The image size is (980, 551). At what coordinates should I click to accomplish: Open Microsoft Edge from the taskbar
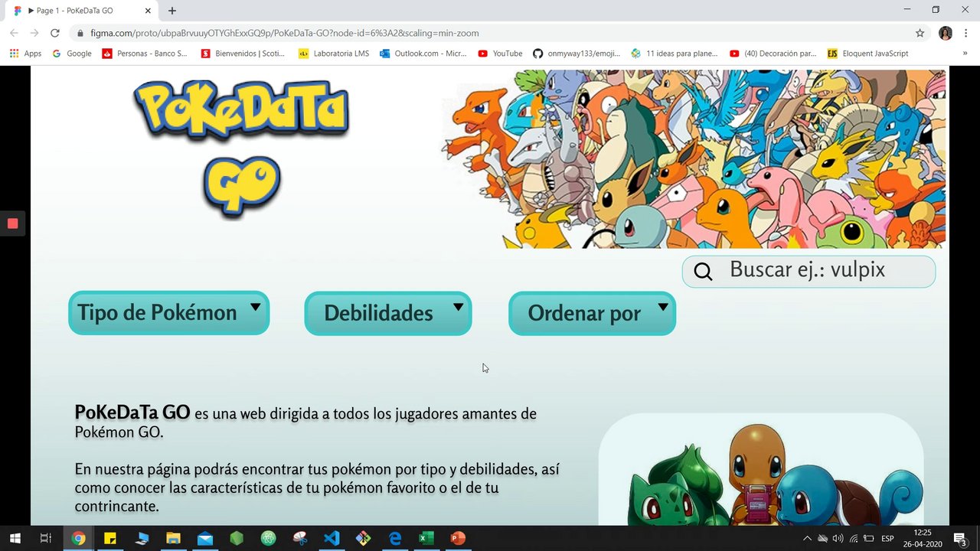(395, 539)
